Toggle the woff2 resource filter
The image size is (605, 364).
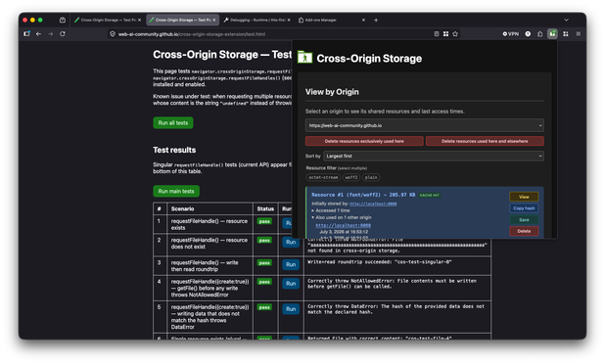[351, 177]
